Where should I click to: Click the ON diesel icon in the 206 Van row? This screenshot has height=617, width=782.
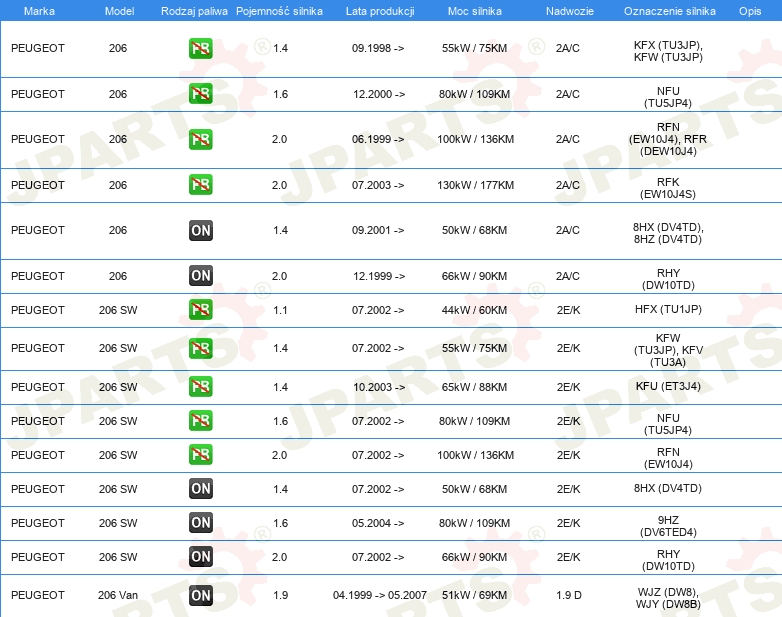200,595
